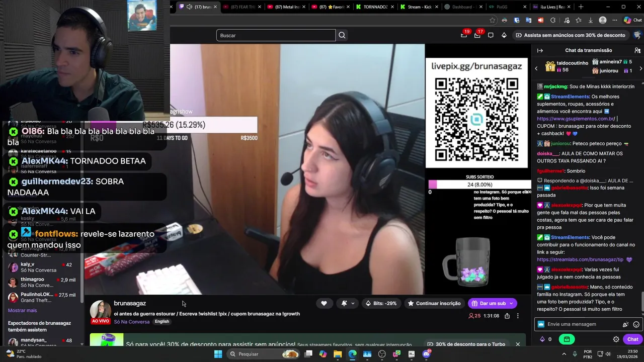Open notification bell settings dropdown
The width and height of the screenshot is (644, 362).
coord(348,303)
